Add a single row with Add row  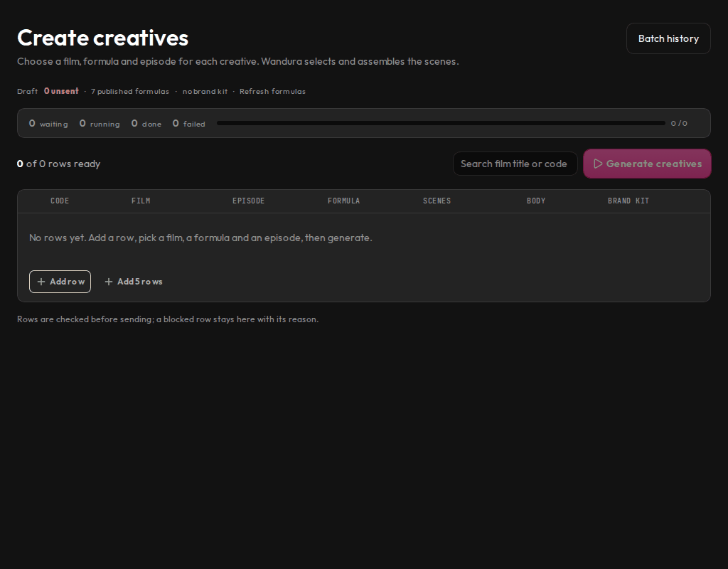[x=60, y=282]
